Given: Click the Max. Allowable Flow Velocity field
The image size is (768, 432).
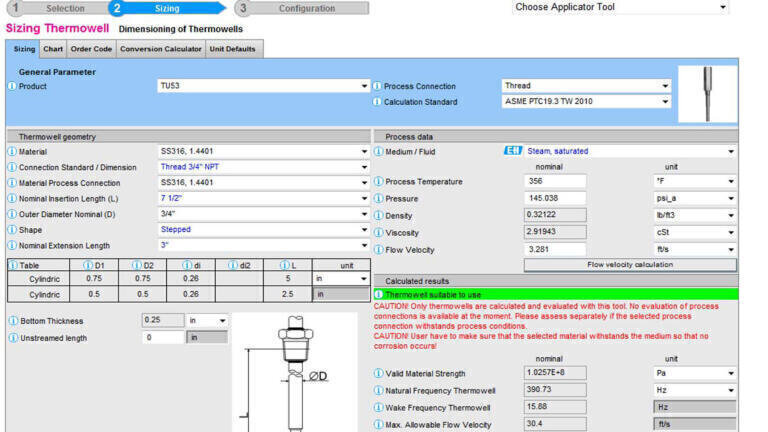Looking at the screenshot, I should 555,424.
